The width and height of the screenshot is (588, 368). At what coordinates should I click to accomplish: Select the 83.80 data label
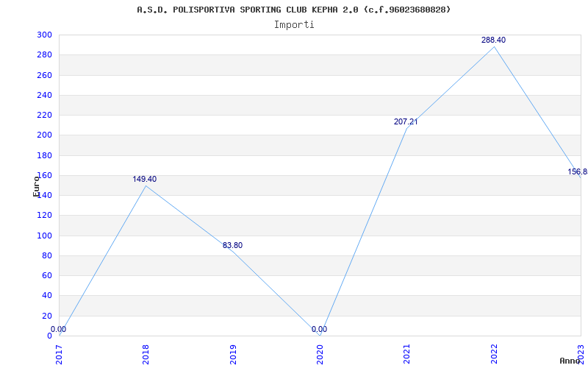pos(232,246)
